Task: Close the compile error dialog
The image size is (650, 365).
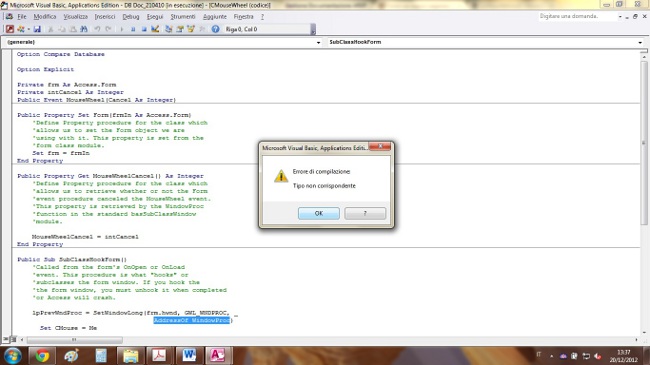Action: (x=380, y=146)
